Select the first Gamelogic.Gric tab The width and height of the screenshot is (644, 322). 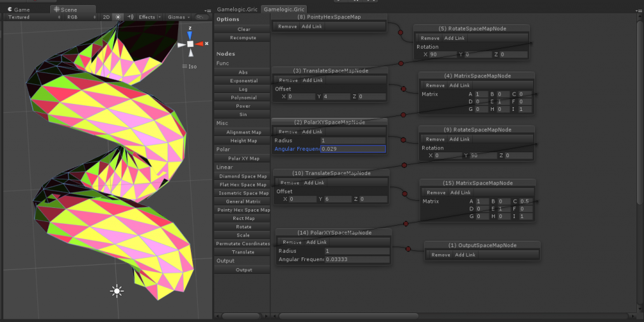coord(236,10)
